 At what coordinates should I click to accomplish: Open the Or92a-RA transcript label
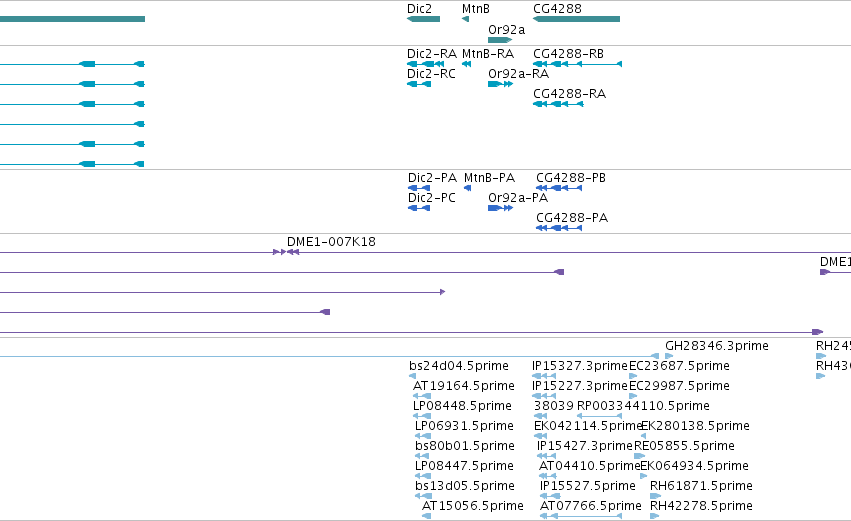click(x=518, y=74)
